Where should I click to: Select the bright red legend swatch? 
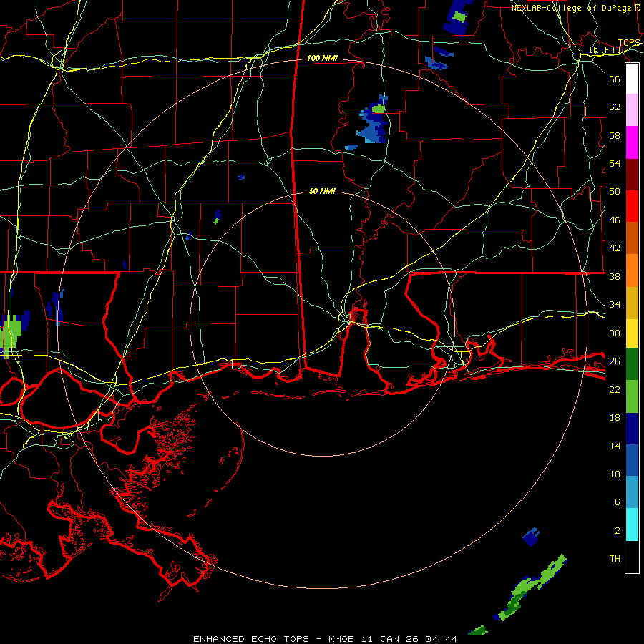pyautogui.click(x=632, y=206)
